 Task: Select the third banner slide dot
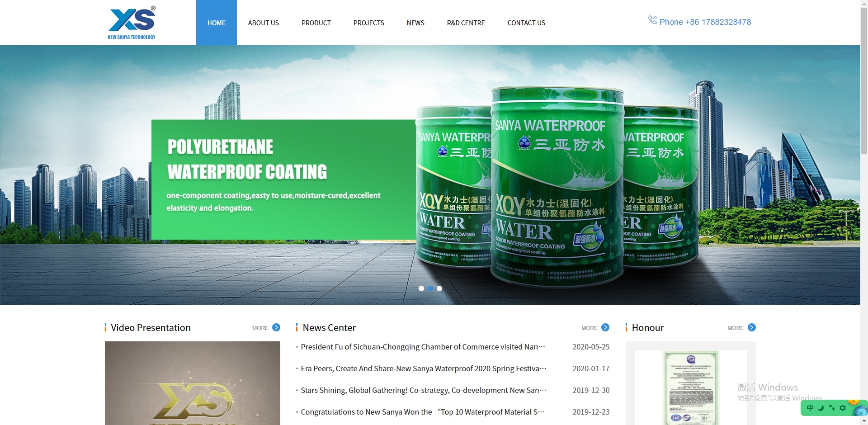[x=439, y=288]
